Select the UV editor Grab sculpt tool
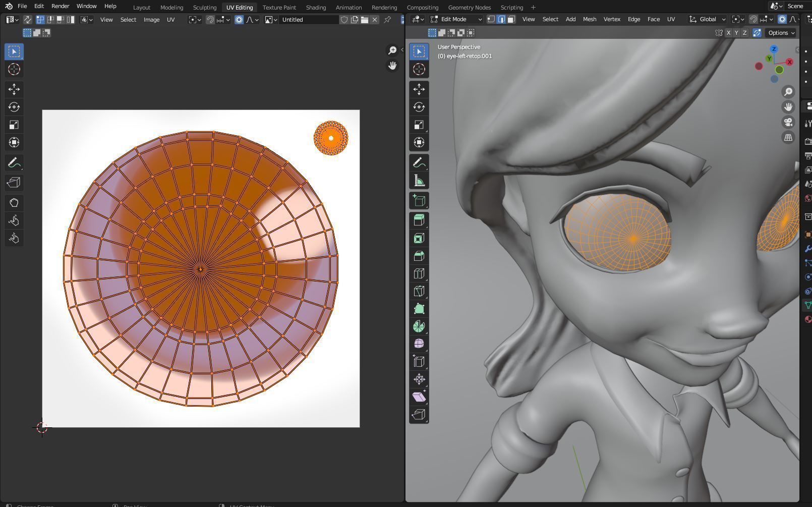The width and height of the screenshot is (812, 507). 14,203
